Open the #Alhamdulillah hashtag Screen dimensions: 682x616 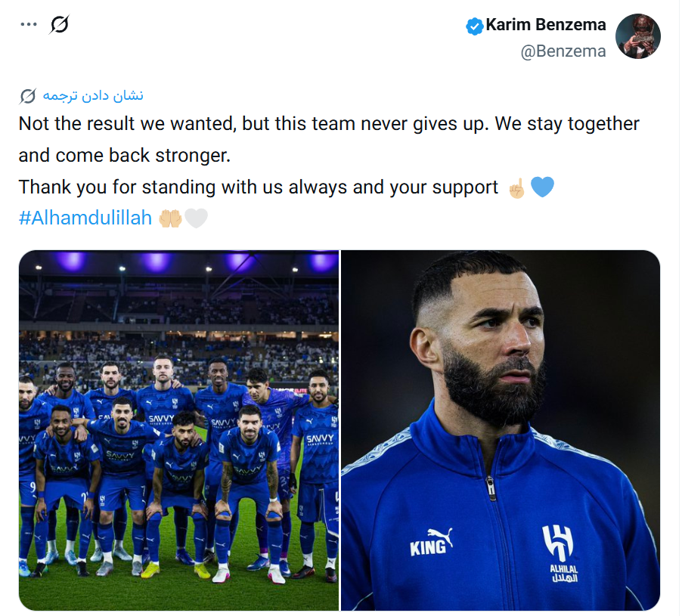[x=86, y=218]
